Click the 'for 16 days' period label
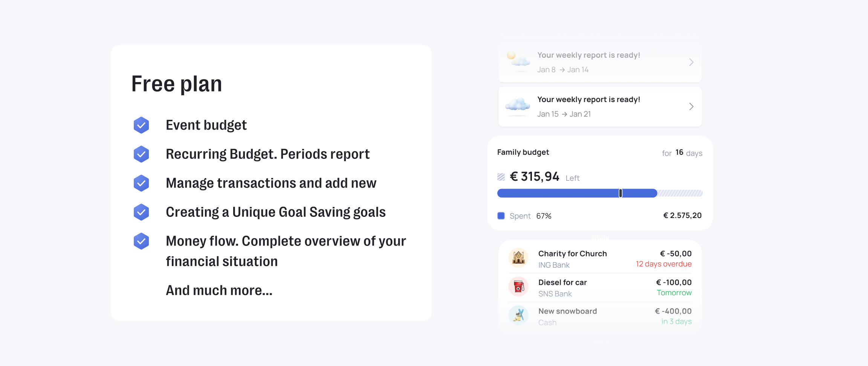Viewport: 868px width, 366px height. pyautogui.click(x=682, y=153)
